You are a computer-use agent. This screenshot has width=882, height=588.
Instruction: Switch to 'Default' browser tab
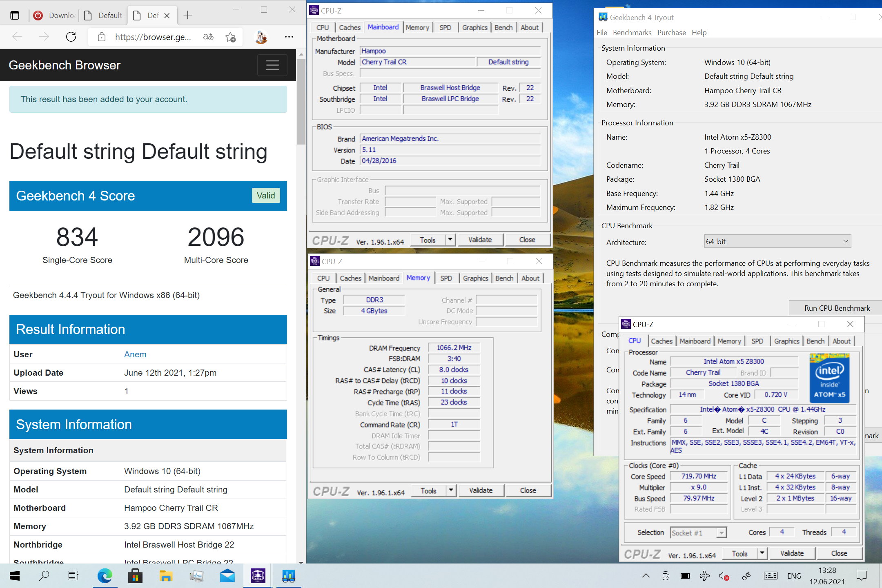pos(103,16)
